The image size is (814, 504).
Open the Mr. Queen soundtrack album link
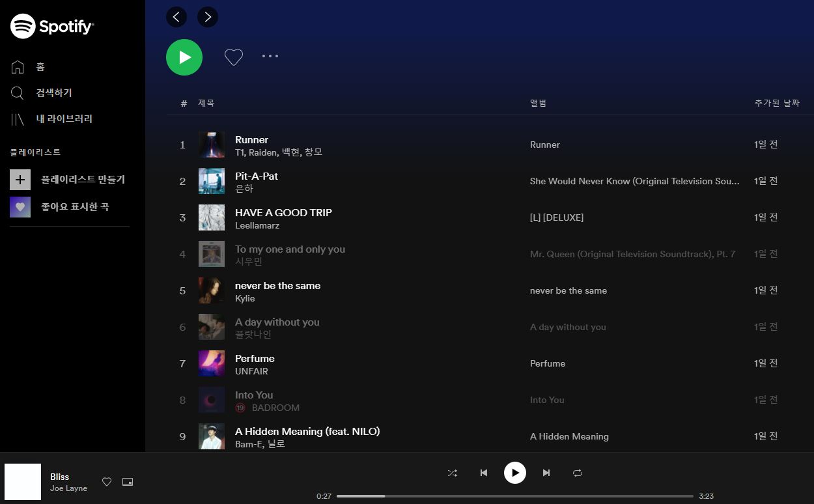click(x=632, y=254)
